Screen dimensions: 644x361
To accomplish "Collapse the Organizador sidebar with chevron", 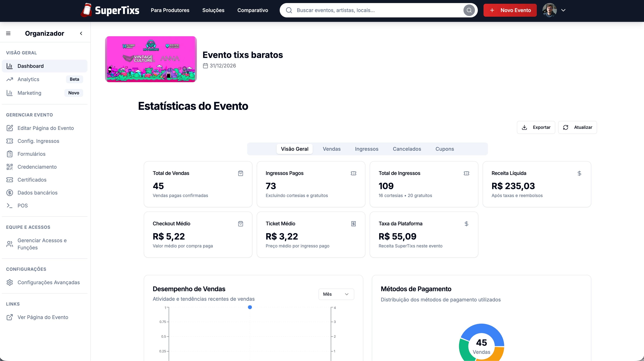I will click(81, 33).
